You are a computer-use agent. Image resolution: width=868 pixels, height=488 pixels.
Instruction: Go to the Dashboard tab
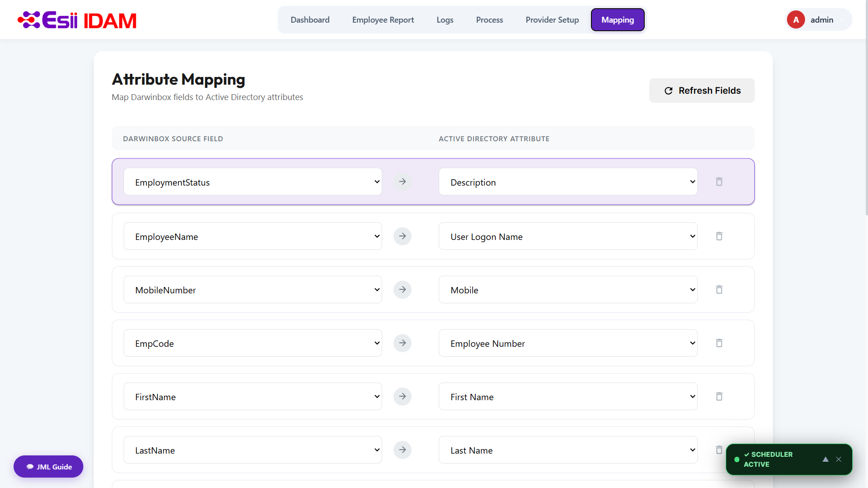[x=310, y=20]
